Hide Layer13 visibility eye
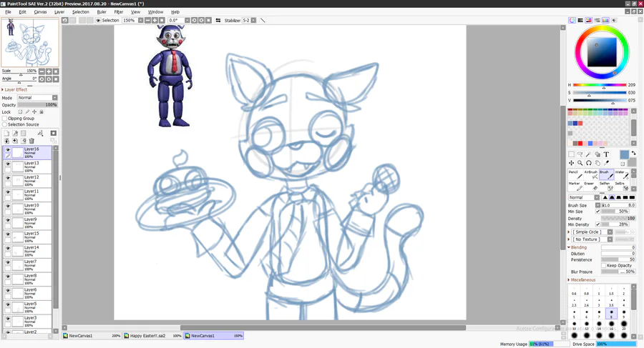The image size is (644, 348). pos(8,164)
